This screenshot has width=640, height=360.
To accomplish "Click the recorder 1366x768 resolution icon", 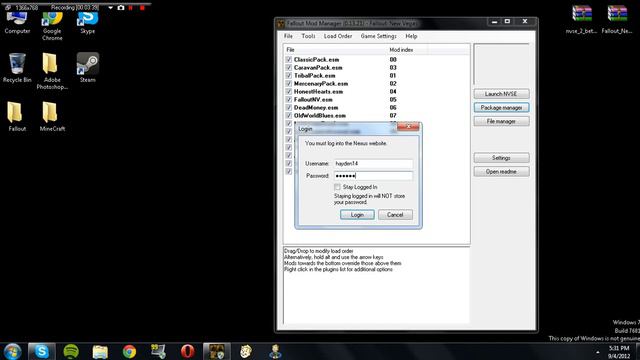I will 8,8.
